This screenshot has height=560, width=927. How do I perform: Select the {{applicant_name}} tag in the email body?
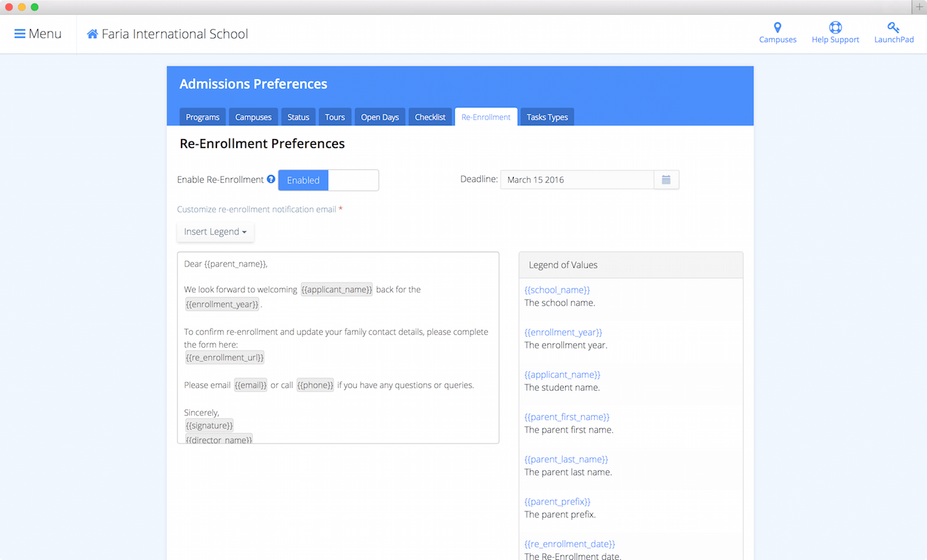pyautogui.click(x=337, y=290)
